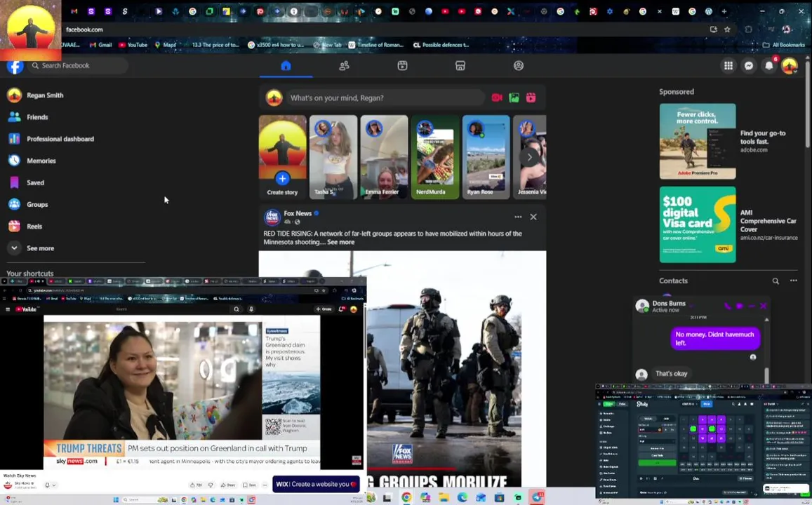Screen dimensions: 812x505
Task: Open the All Bookmarks folder
Action: (783, 45)
